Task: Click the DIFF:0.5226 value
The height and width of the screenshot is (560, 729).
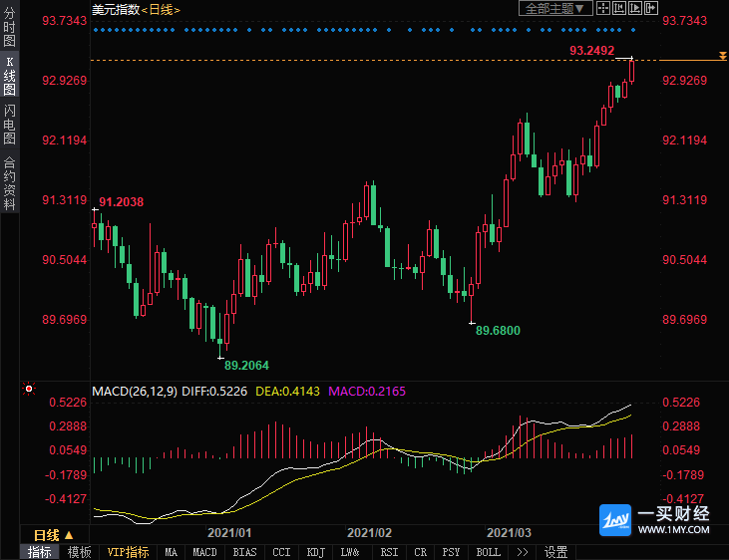Action: coord(214,392)
